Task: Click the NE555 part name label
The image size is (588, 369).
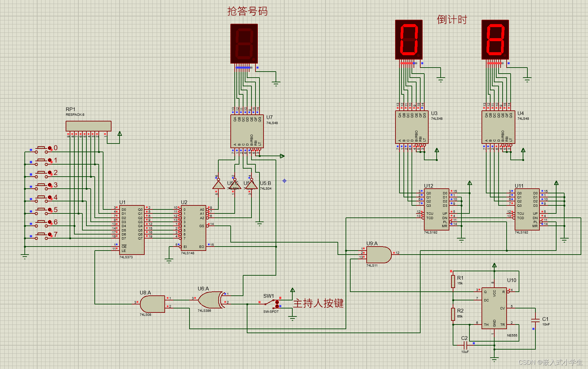Action: pos(512,335)
